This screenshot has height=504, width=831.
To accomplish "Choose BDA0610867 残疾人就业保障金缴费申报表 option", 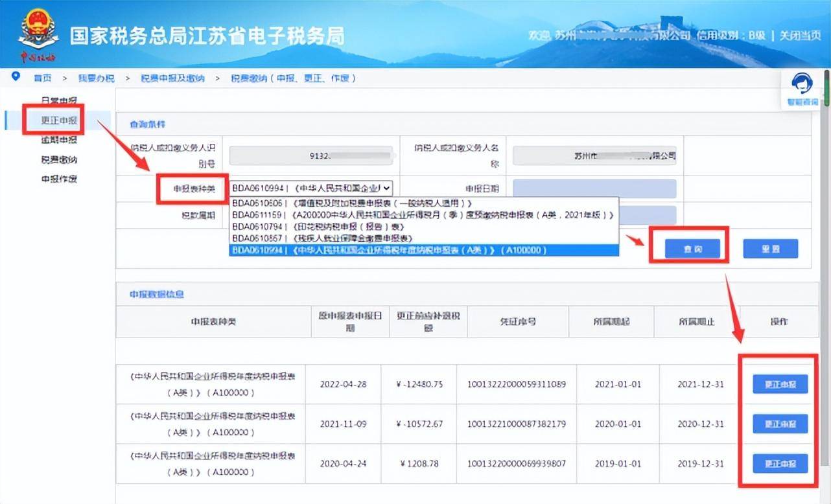I will 424,238.
